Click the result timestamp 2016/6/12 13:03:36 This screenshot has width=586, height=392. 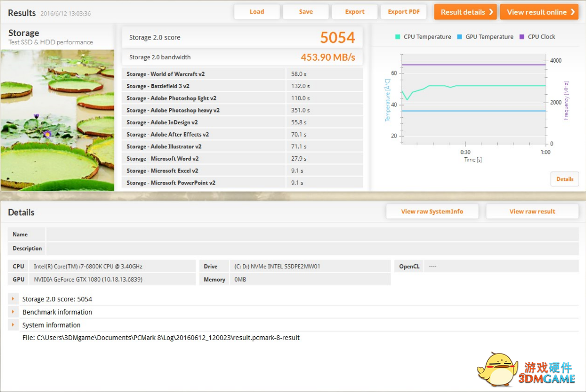point(65,13)
